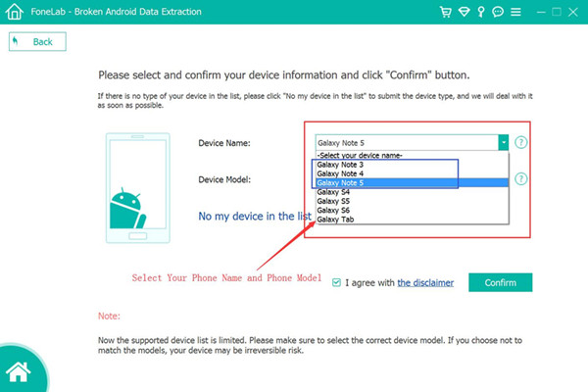The height and width of the screenshot is (392, 588).
Task: Click the Device Model: label
Action: (x=224, y=179)
